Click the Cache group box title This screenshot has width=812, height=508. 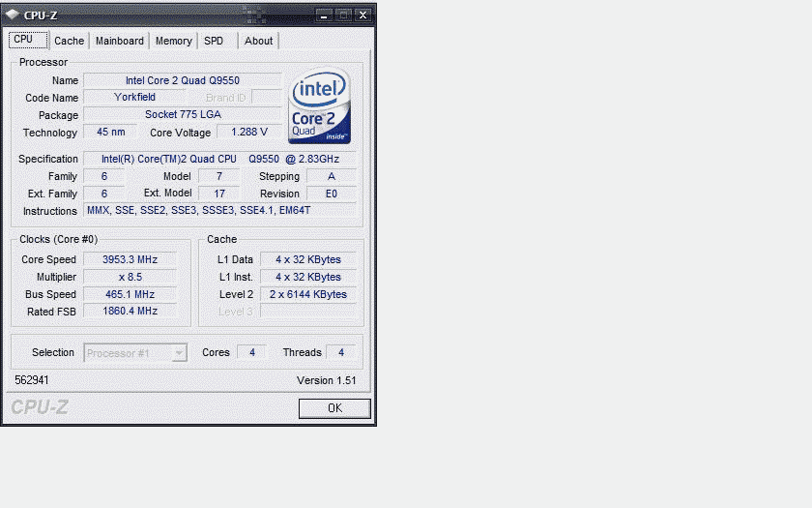tap(221, 239)
